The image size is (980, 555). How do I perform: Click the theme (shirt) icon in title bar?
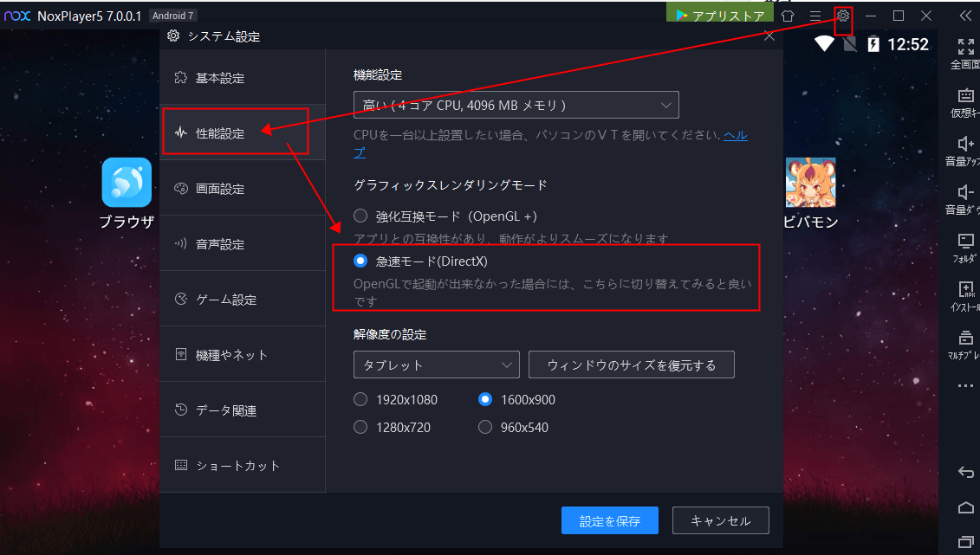coord(788,16)
